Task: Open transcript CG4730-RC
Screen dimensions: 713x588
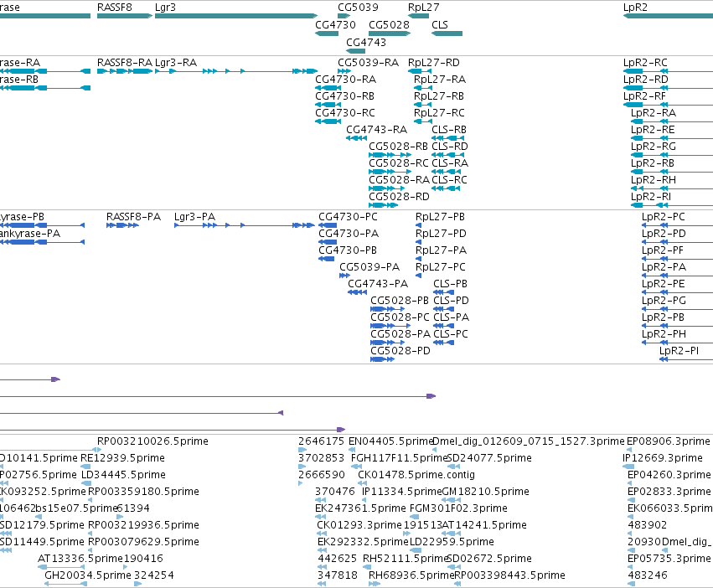Action: 345,113
